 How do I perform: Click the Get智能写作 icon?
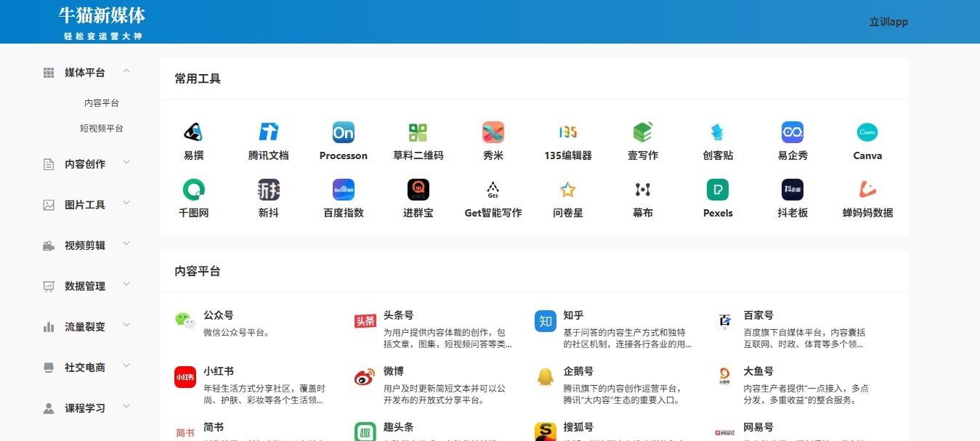tap(493, 190)
